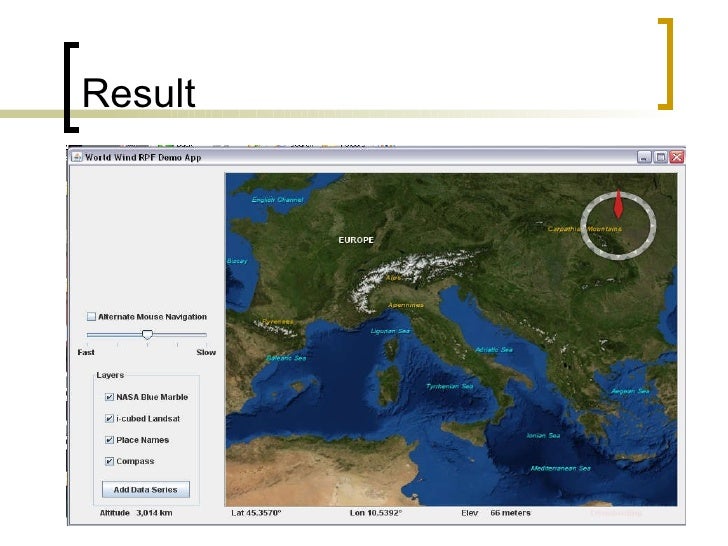Disable the Place Names layer

[109, 440]
